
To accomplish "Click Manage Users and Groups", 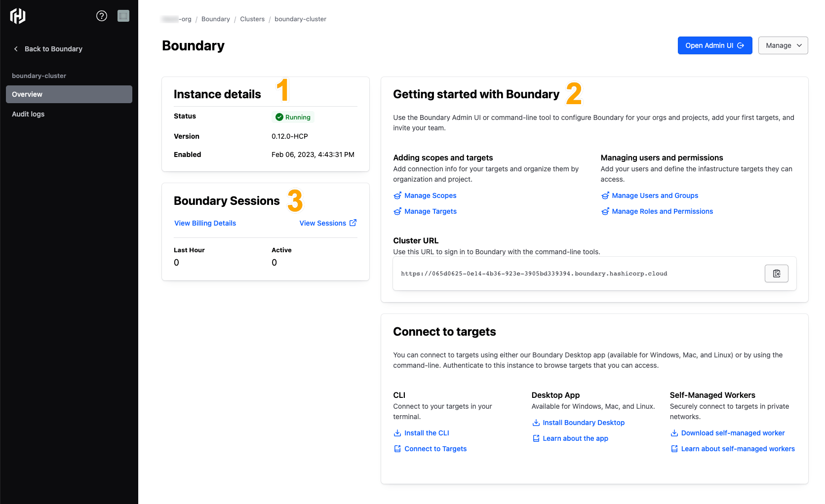I will 655,195.
